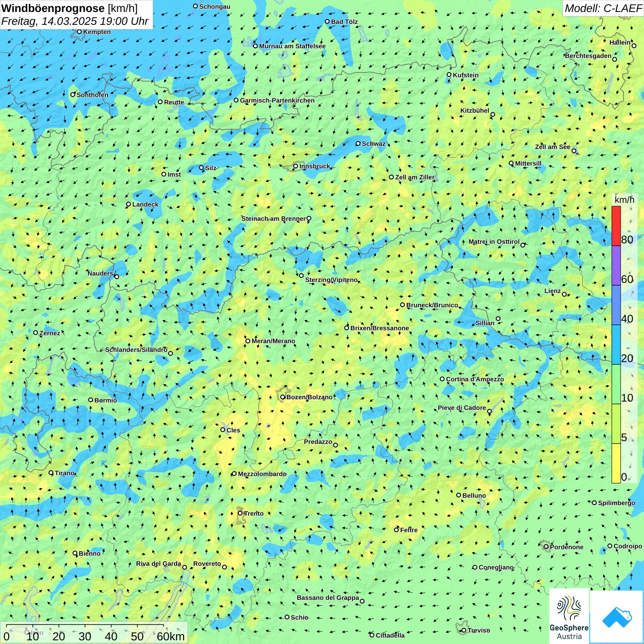The width and height of the screenshot is (644, 644).
Task: Click the '60km' scale bar label
Action: (x=171, y=636)
